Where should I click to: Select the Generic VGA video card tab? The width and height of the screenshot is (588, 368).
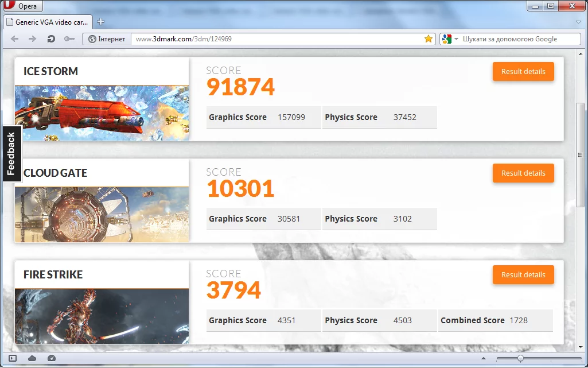[x=48, y=22]
